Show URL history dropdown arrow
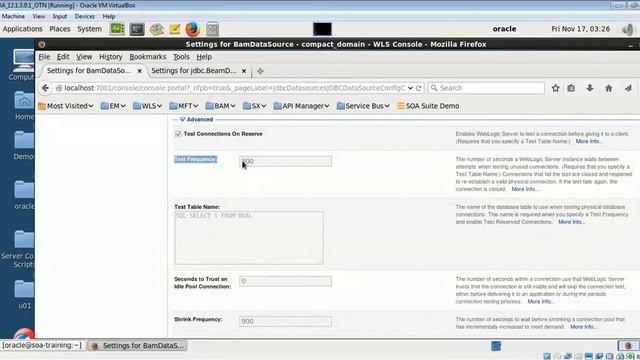The height and width of the screenshot is (360, 640). pyautogui.click(x=410, y=88)
